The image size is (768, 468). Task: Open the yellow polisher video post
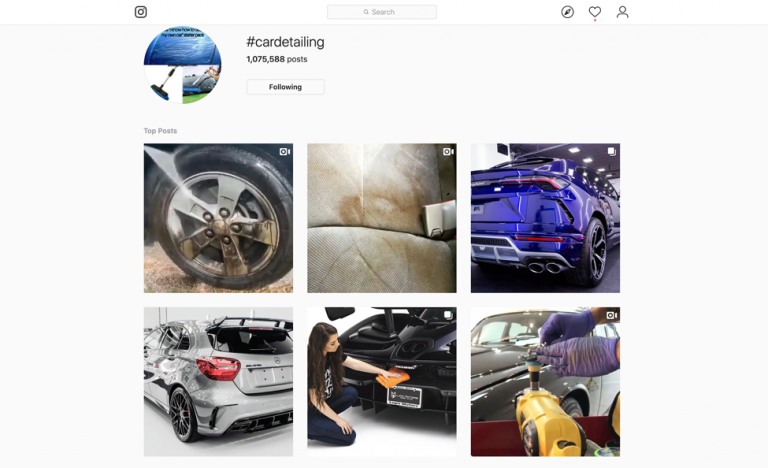(x=545, y=382)
